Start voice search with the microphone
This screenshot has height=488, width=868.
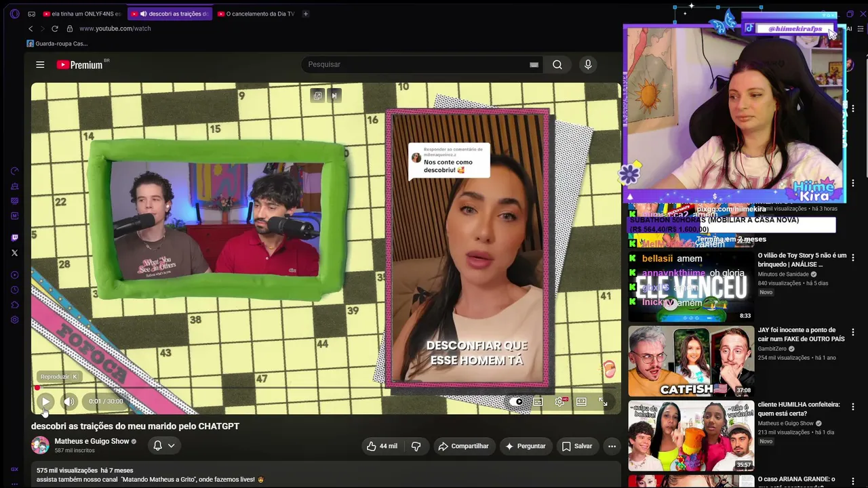tap(588, 64)
